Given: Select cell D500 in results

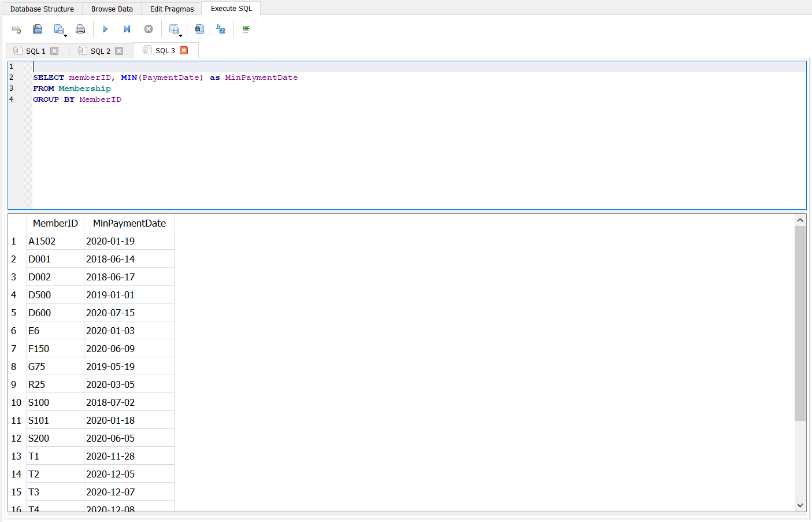Looking at the screenshot, I should pos(55,295).
